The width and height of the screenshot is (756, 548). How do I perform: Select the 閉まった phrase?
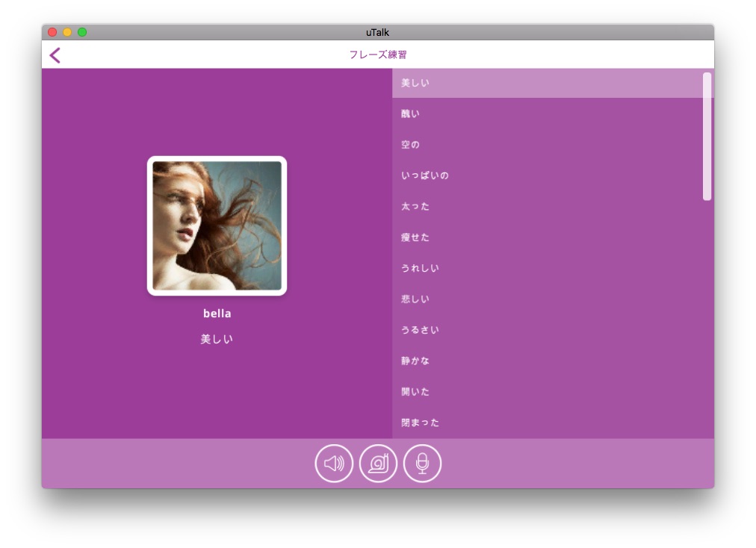[420, 423]
